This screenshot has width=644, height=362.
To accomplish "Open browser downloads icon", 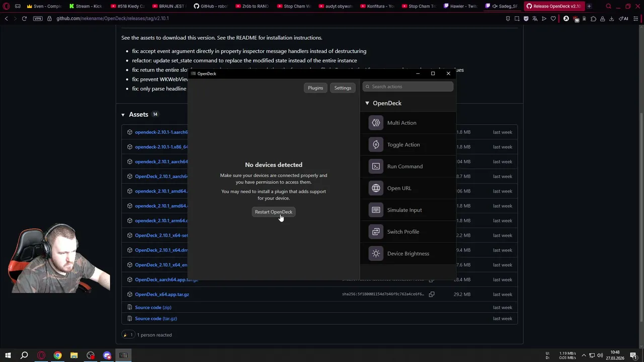I will pyautogui.click(x=611, y=19).
